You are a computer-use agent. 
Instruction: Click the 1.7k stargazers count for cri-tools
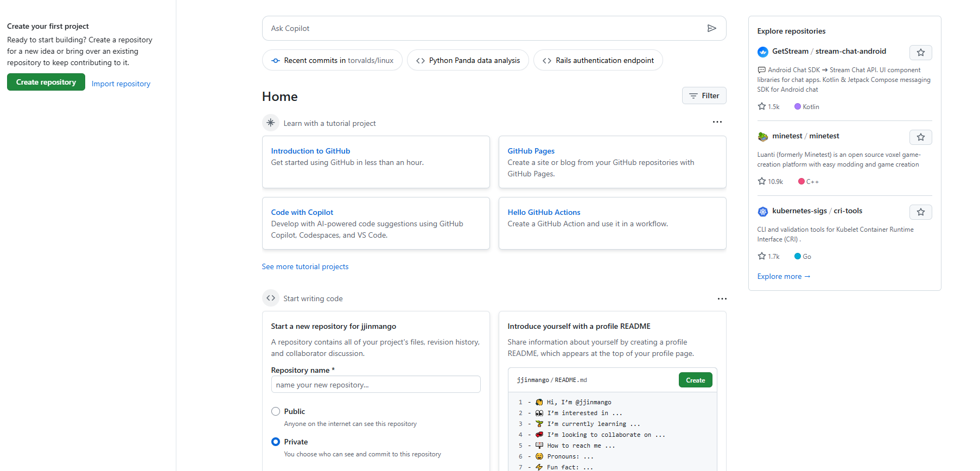[768, 257]
